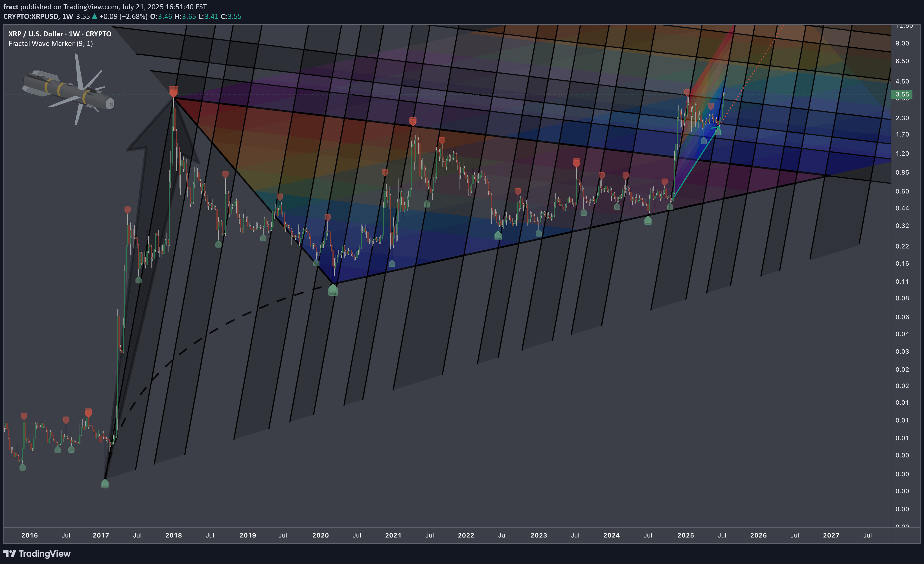Click the O:3.46 open value
The width and height of the screenshot is (924, 564).
point(161,16)
